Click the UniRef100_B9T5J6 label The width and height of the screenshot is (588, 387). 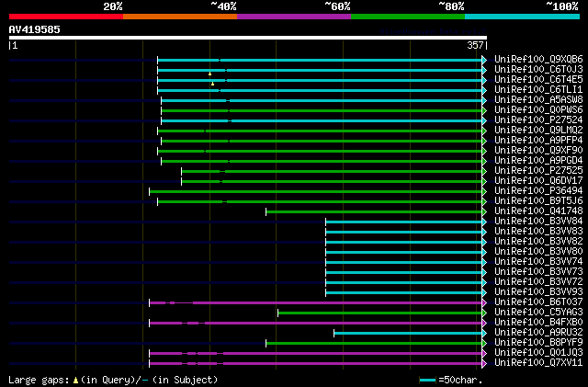538,201
